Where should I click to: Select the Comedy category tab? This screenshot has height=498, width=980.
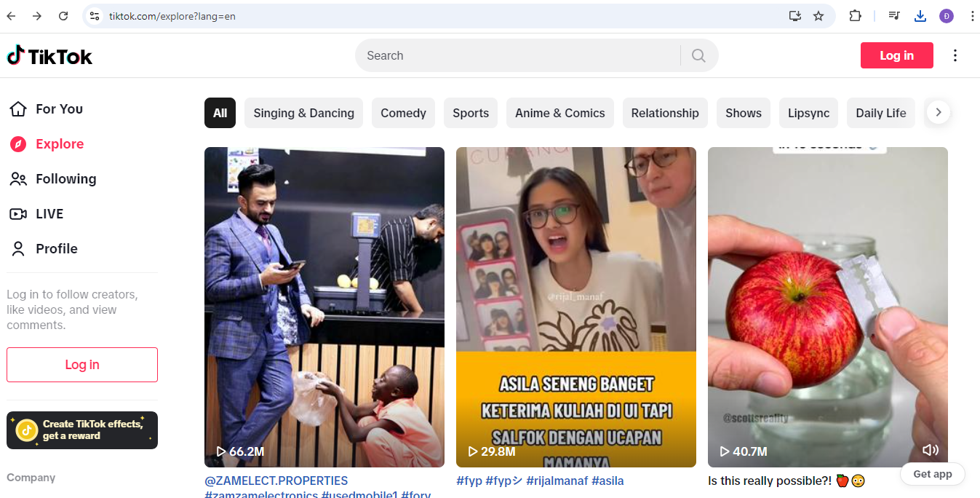pos(403,113)
